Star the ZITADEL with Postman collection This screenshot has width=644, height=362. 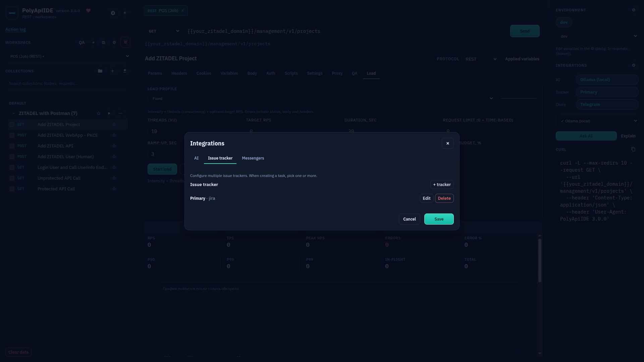tap(99, 113)
